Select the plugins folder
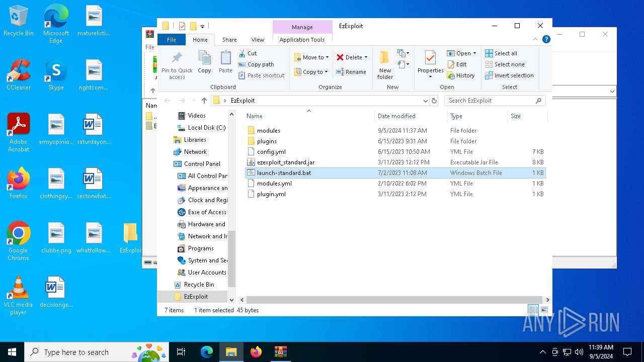Image resolution: width=644 pixels, height=362 pixels. pyautogui.click(x=395, y=141)
